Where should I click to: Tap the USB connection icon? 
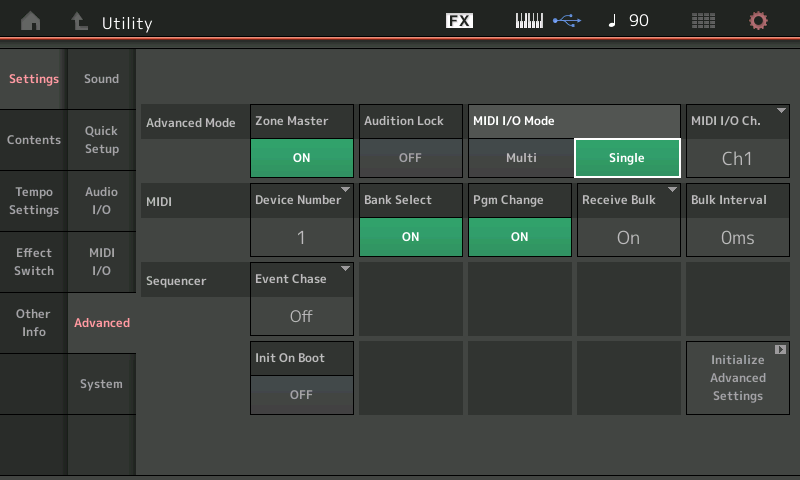[x=566, y=21]
